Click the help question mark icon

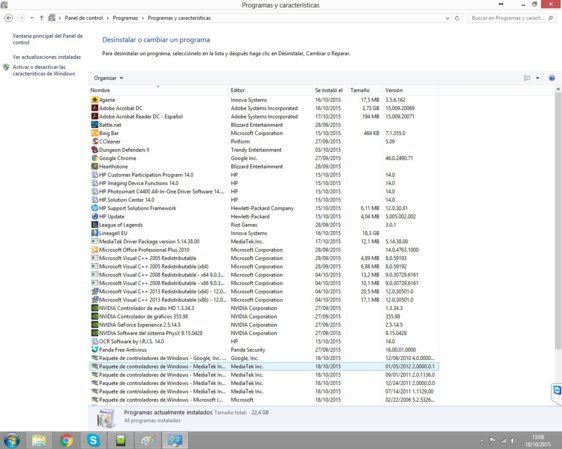click(x=552, y=78)
